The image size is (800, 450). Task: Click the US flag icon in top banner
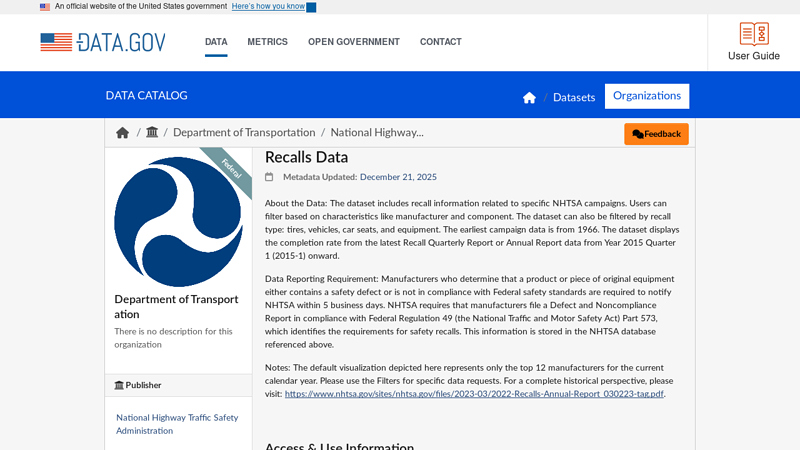point(45,7)
